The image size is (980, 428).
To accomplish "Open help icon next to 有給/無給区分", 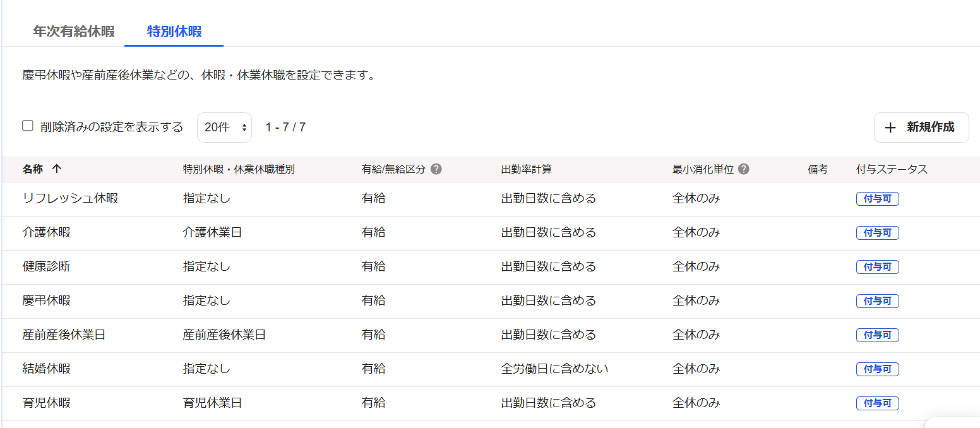I will (436, 169).
